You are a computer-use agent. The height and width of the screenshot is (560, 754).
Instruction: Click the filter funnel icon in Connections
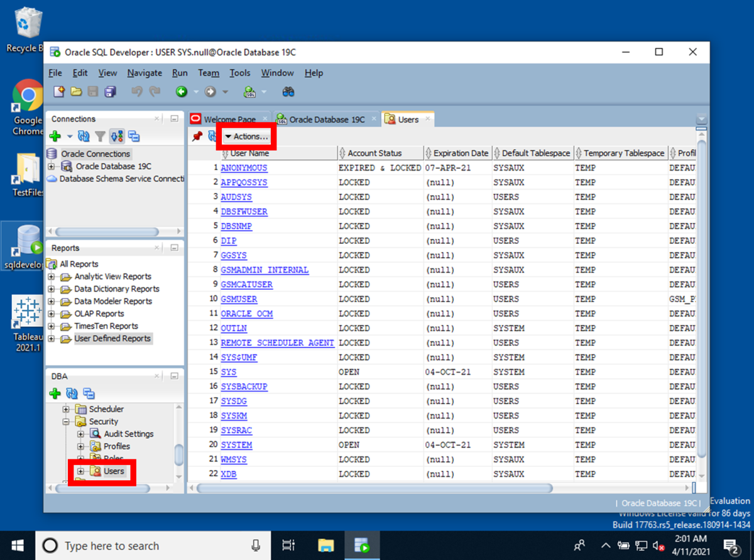100,136
